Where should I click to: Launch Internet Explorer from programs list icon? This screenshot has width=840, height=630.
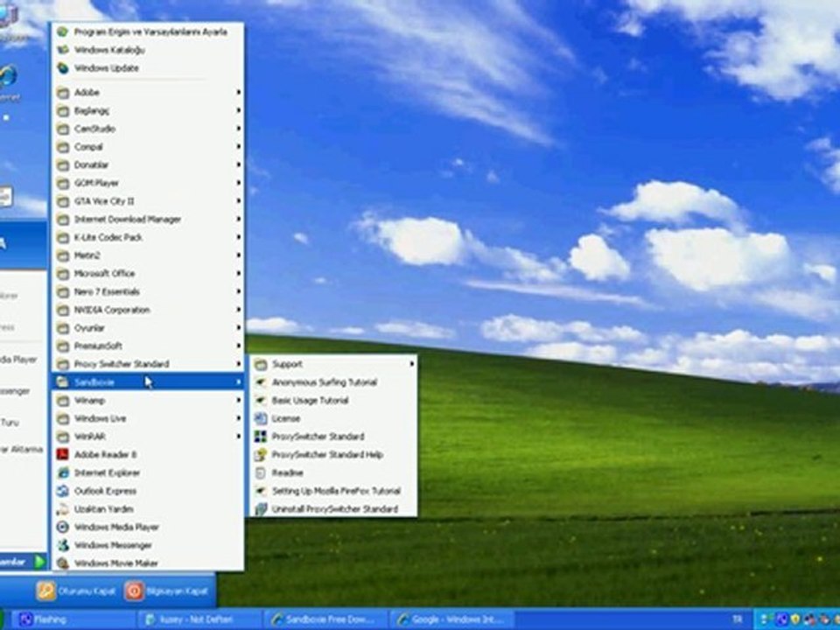pos(63,473)
